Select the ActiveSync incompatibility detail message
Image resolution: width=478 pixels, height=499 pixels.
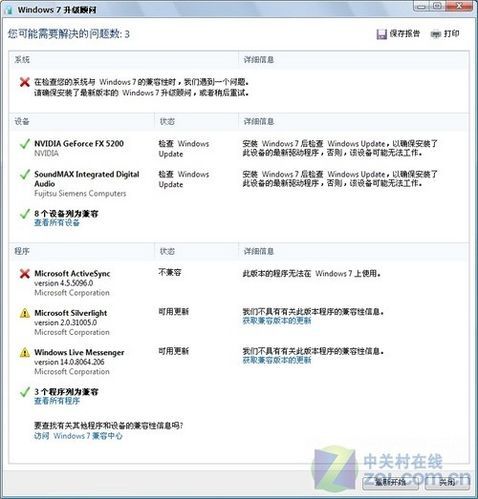(312, 274)
